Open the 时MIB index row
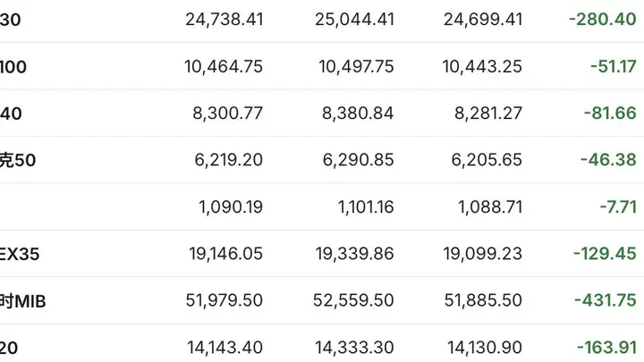Viewport: 644px width, 362px height. click(322, 300)
